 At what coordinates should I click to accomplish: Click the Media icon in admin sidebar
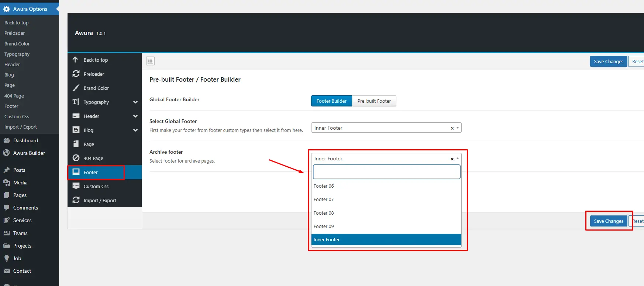coord(7,183)
